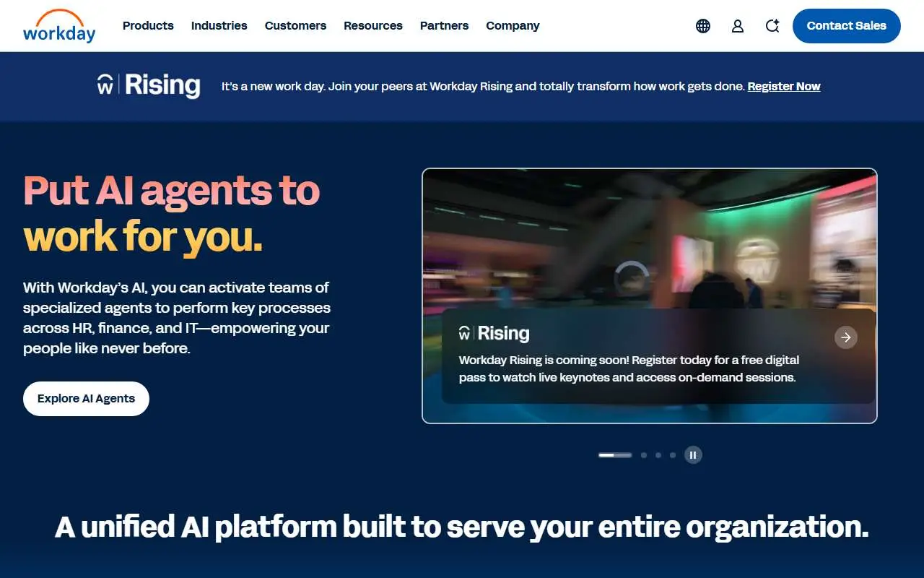Image resolution: width=924 pixels, height=578 pixels.
Task: Select the first carousel slide indicator
Action: click(x=615, y=455)
